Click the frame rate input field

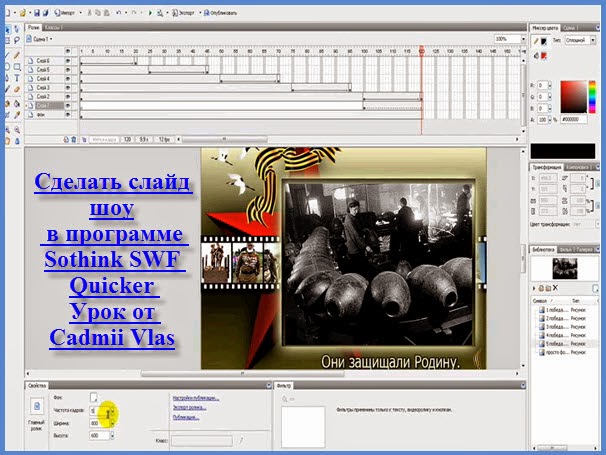(100, 411)
